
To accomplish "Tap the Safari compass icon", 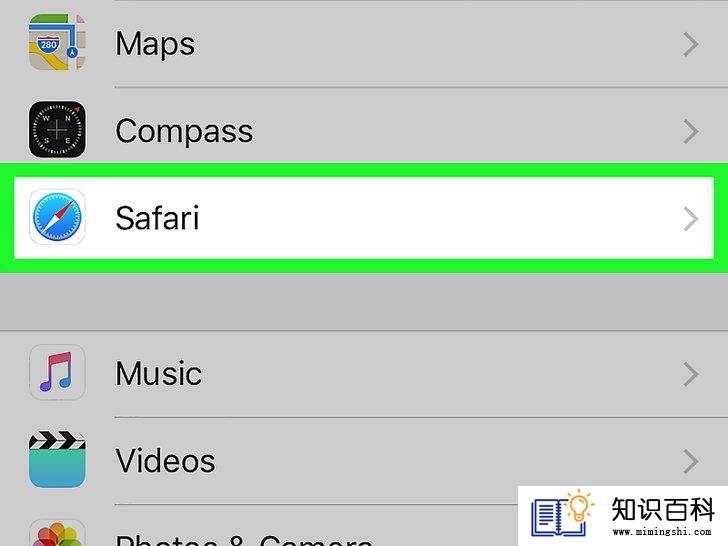I will (x=57, y=217).
